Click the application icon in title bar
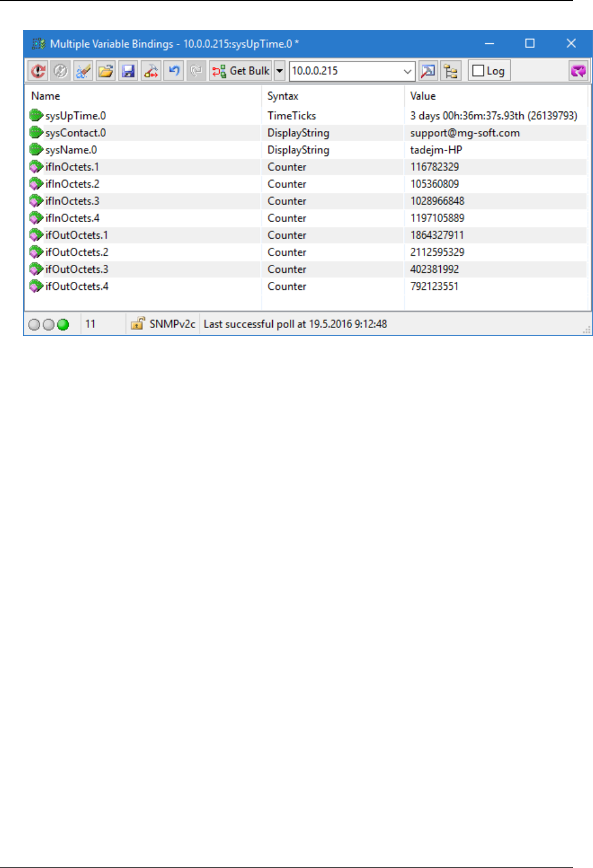593x868 pixels. [x=38, y=44]
